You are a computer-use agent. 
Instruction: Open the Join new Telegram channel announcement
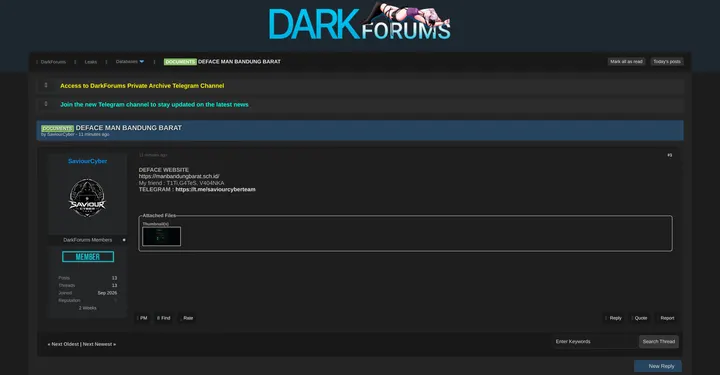point(154,105)
